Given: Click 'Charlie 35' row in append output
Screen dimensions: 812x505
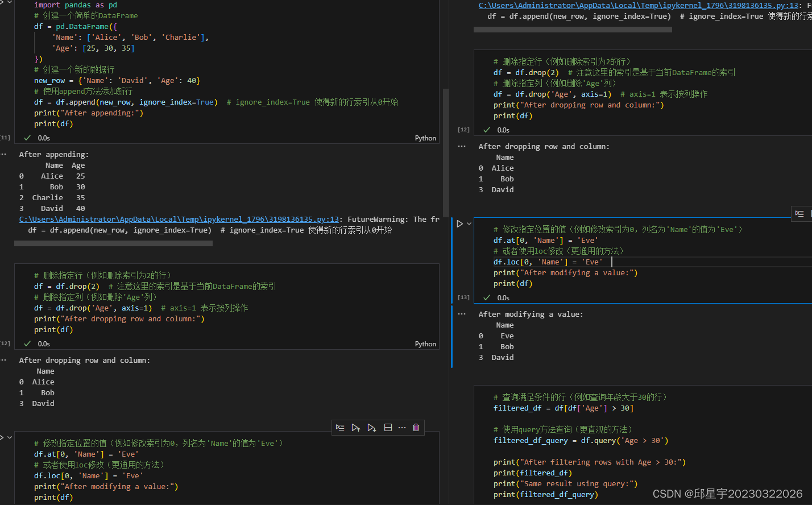Looking at the screenshot, I should [52, 198].
